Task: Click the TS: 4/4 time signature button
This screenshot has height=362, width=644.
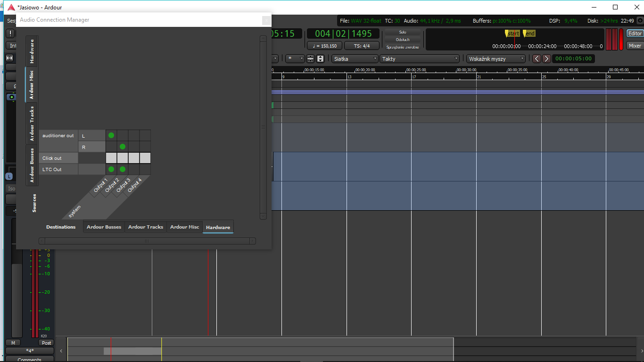Action: [x=362, y=46]
